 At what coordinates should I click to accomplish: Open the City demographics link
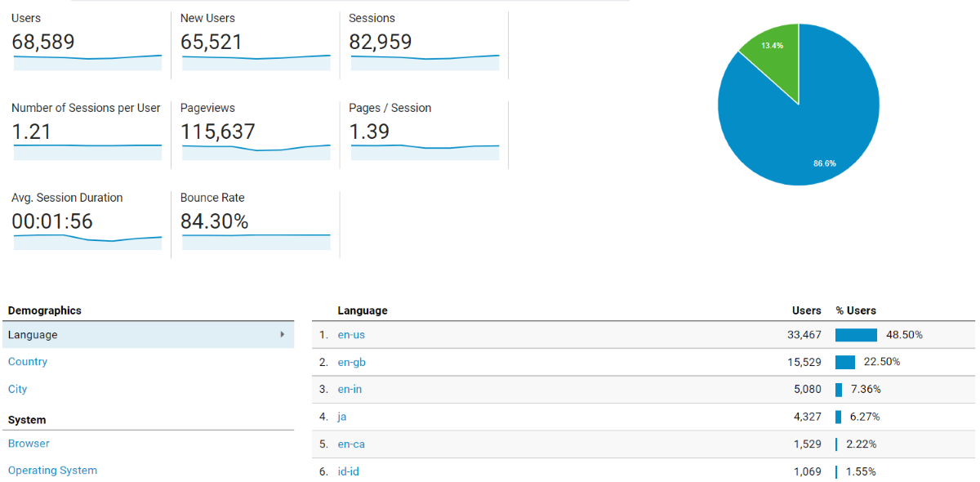pyautogui.click(x=17, y=390)
